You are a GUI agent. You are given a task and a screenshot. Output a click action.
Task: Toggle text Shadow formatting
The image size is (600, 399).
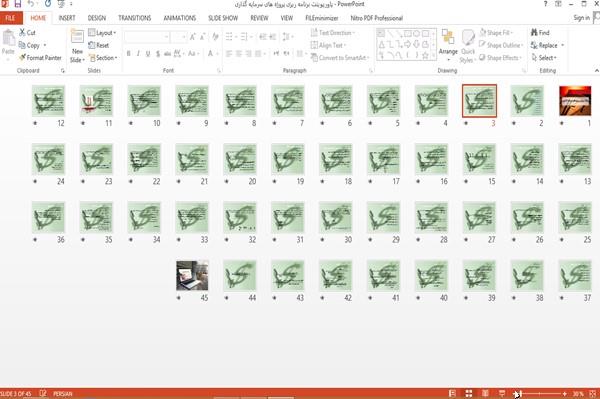(158, 54)
